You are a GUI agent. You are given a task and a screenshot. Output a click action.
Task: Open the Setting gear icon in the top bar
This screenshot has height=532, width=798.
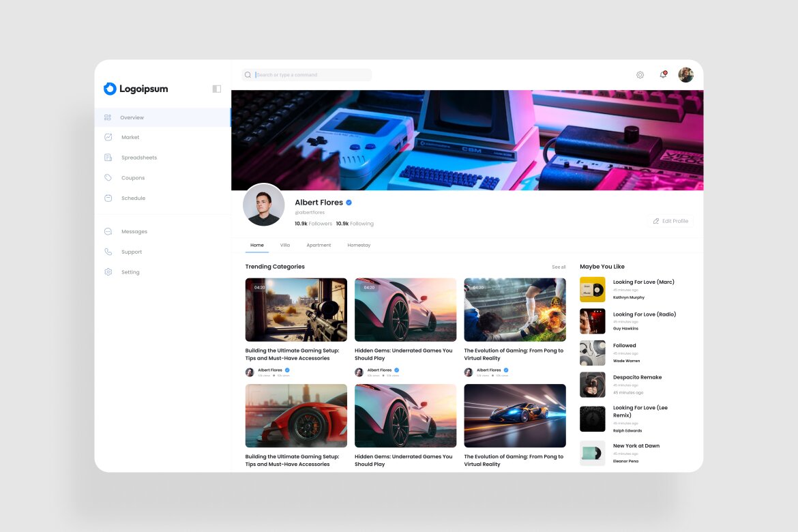(640, 74)
